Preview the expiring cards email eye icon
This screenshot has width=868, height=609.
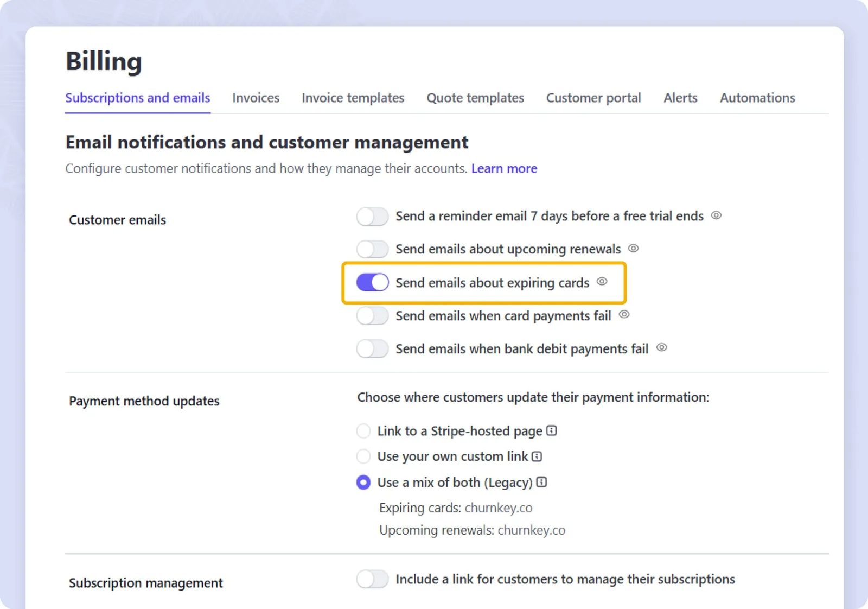coord(602,282)
